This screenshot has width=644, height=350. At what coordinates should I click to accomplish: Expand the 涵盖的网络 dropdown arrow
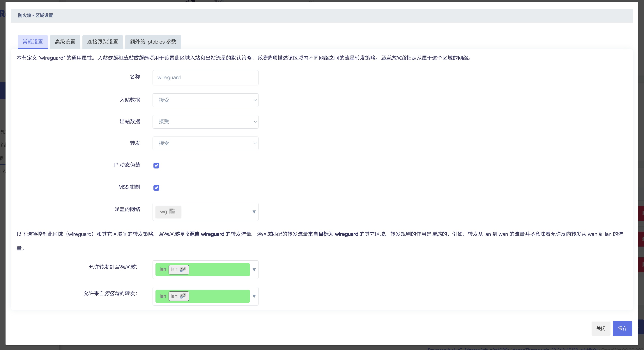pos(254,212)
